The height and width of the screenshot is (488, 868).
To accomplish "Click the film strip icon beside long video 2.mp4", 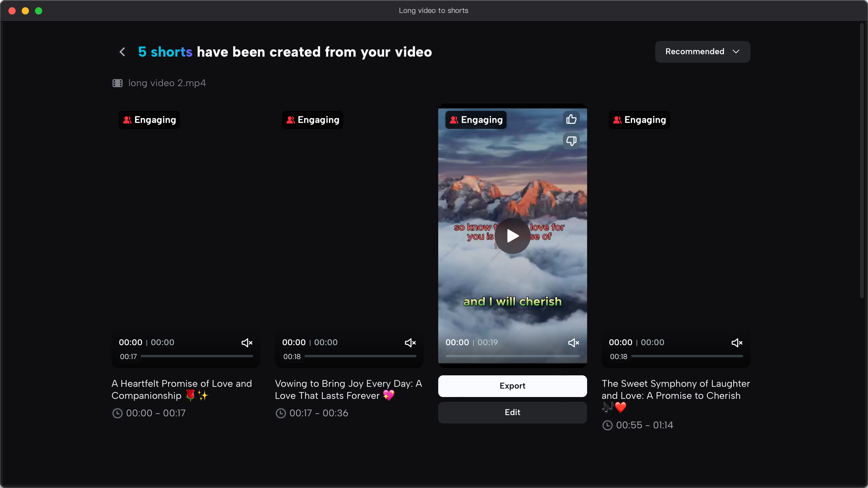I will [x=117, y=83].
